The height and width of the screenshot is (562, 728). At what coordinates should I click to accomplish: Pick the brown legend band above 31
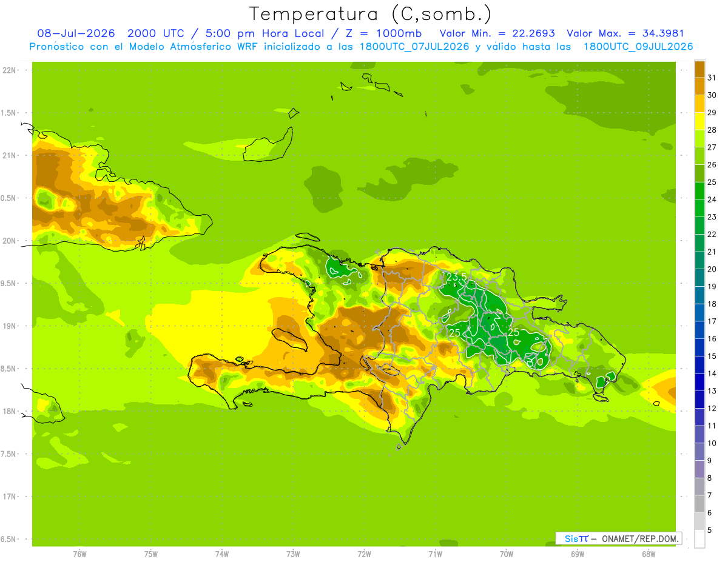699,69
